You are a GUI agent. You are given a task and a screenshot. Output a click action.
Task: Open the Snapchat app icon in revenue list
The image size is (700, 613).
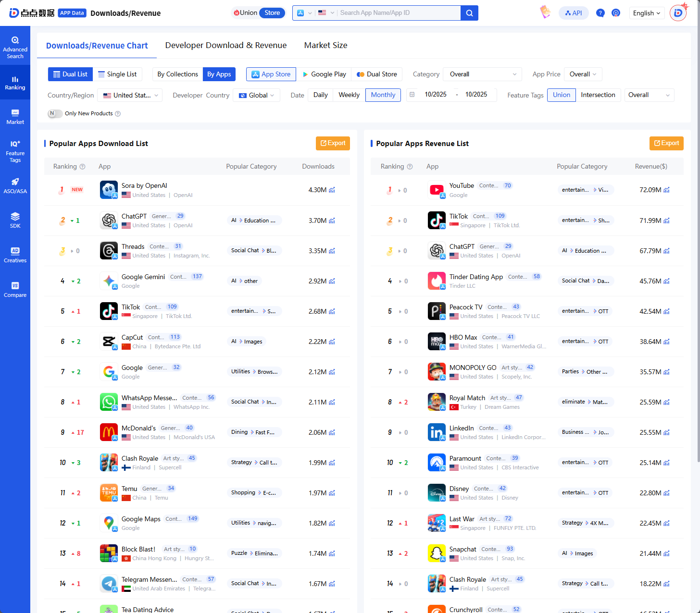coord(437,553)
